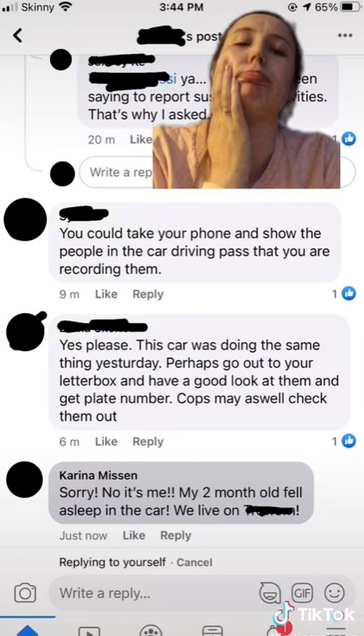
Task: Reply to the 9 m comment
Action: 148,294
